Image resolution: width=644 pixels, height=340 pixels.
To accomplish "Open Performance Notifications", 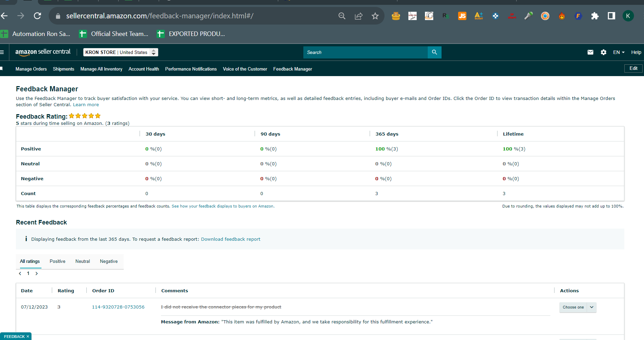I will pos(191,69).
